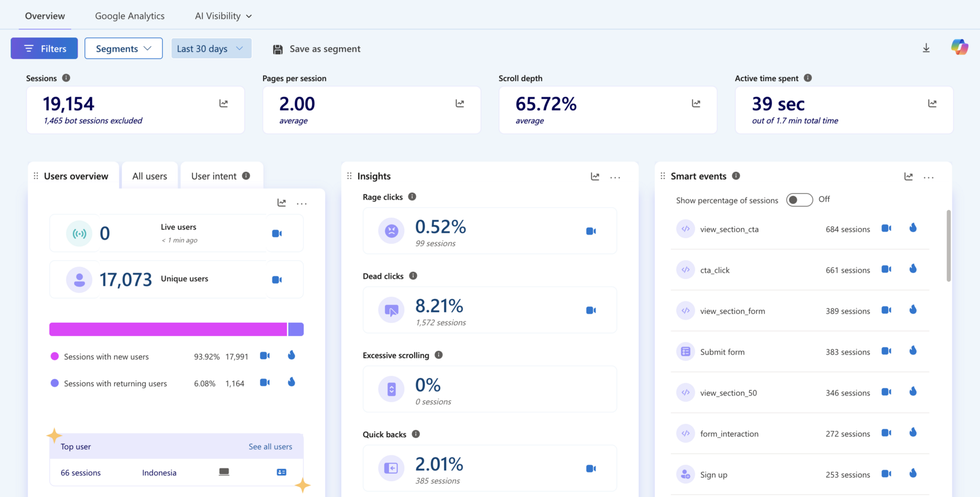This screenshot has width=980, height=497.
Task: View Live users recordings
Action: [277, 233]
